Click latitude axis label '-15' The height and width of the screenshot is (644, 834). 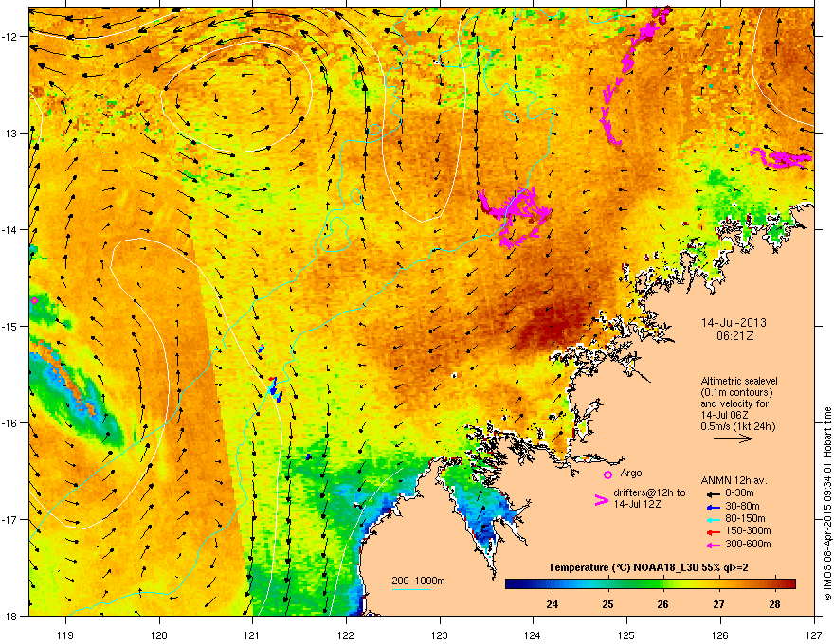pos(10,326)
